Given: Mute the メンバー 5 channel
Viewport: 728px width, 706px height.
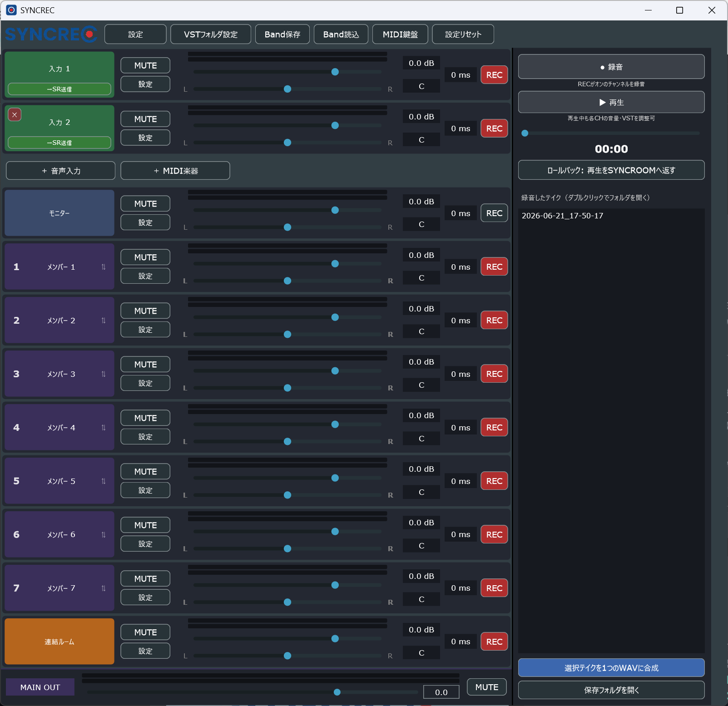Looking at the screenshot, I should (145, 472).
